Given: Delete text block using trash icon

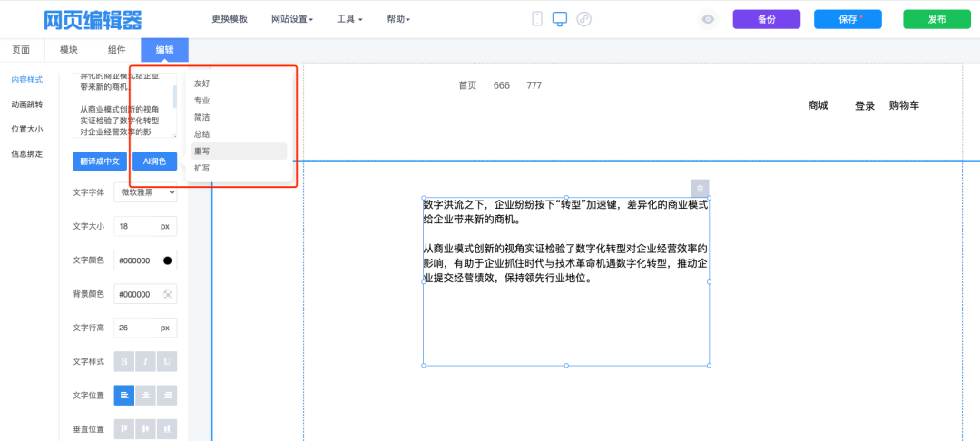Looking at the screenshot, I should point(700,188).
